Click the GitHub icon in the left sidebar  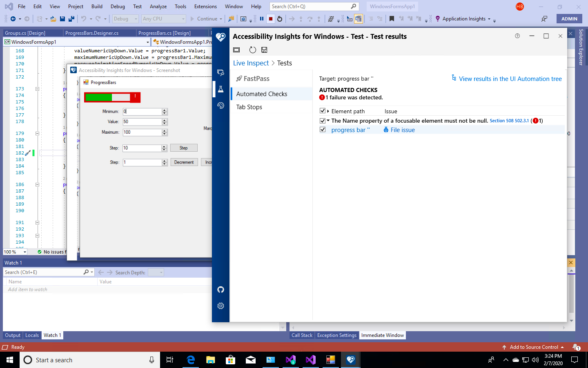pos(220,289)
